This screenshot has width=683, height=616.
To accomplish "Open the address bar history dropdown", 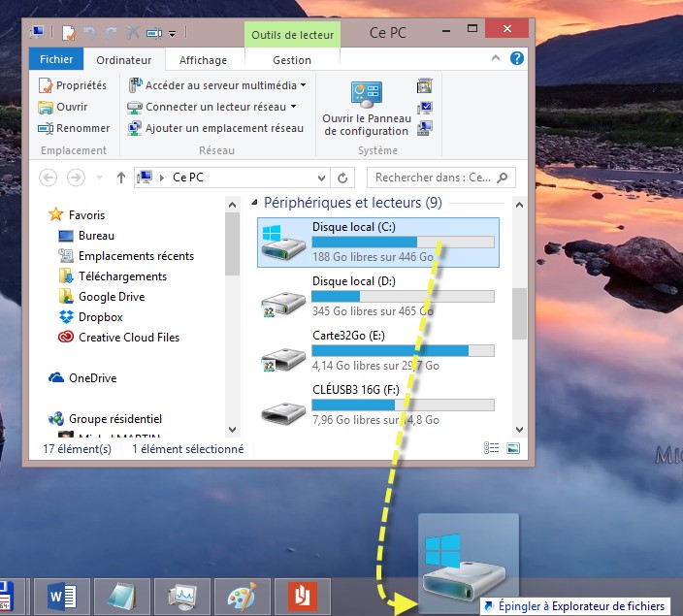I will tap(322, 178).
